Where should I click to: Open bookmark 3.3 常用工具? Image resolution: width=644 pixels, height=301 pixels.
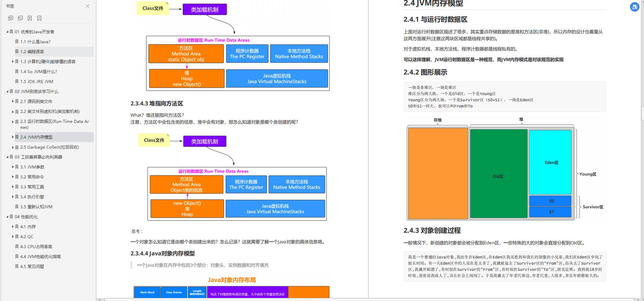coord(32,187)
